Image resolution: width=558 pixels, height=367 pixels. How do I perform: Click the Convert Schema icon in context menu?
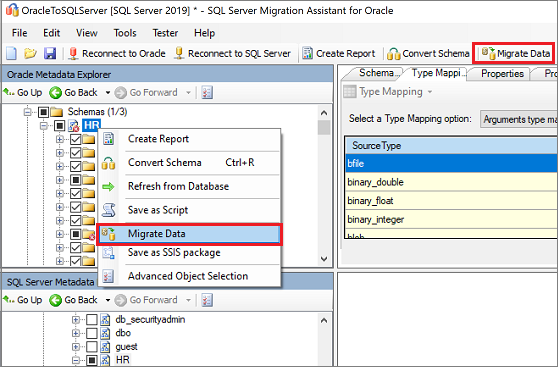(108, 163)
